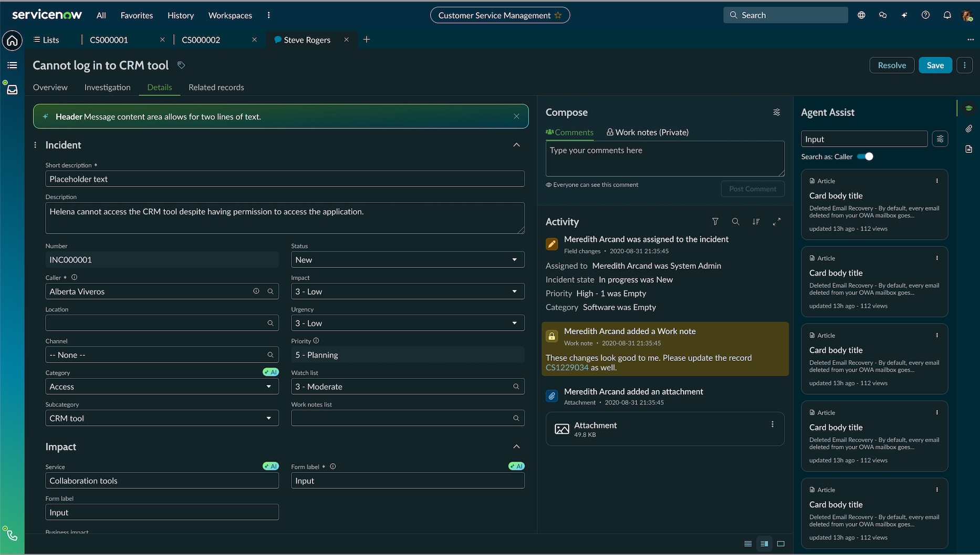Open the Attachment image thumbnail
The image size is (980, 555).
(562, 429)
